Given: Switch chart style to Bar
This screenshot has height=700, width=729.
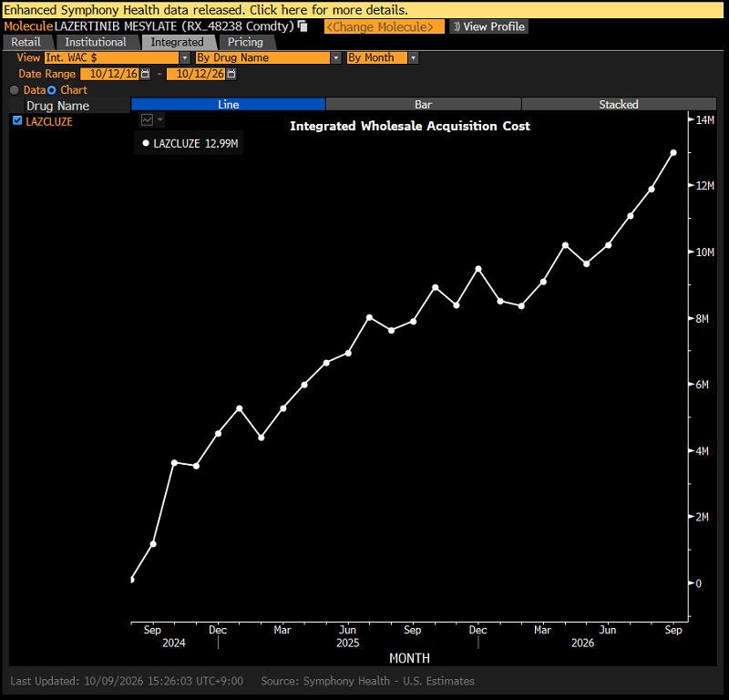Looking at the screenshot, I should (x=423, y=104).
